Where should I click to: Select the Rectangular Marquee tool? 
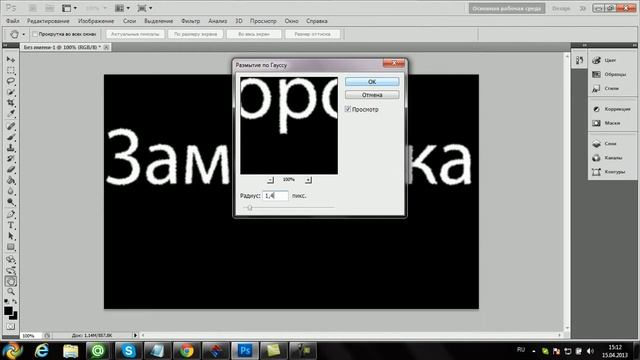[11, 70]
